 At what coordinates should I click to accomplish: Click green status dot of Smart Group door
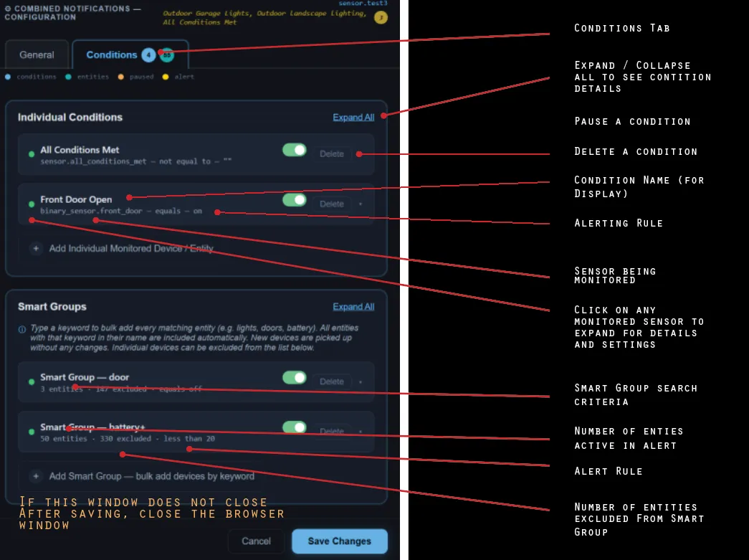point(32,381)
